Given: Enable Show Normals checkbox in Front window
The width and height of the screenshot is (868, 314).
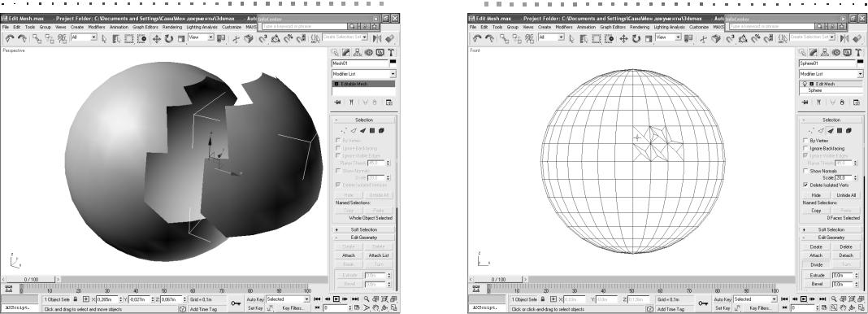Looking at the screenshot, I should coord(805,171).
